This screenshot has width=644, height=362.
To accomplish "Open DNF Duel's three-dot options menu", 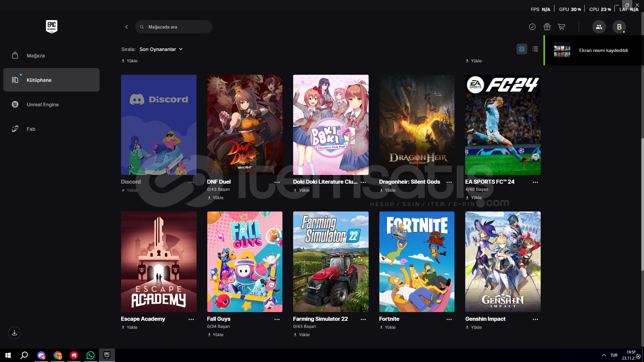I will (x=277, y=182).
